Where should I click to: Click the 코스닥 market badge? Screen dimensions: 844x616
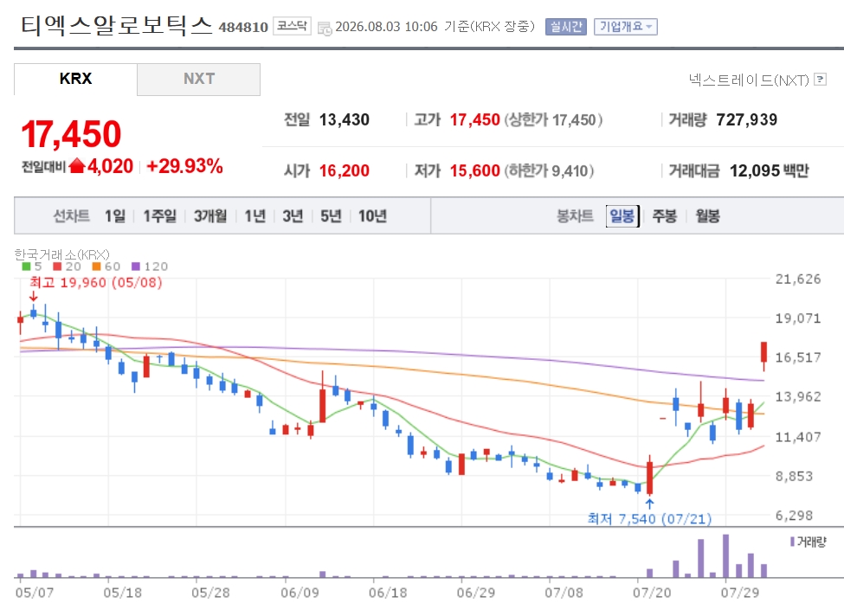coord(292,26)
